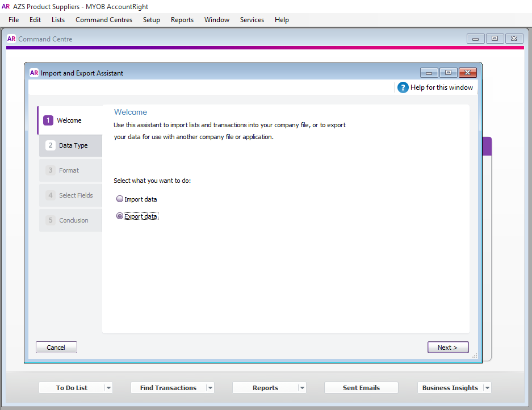Open the Edit menu

point(35,20)
